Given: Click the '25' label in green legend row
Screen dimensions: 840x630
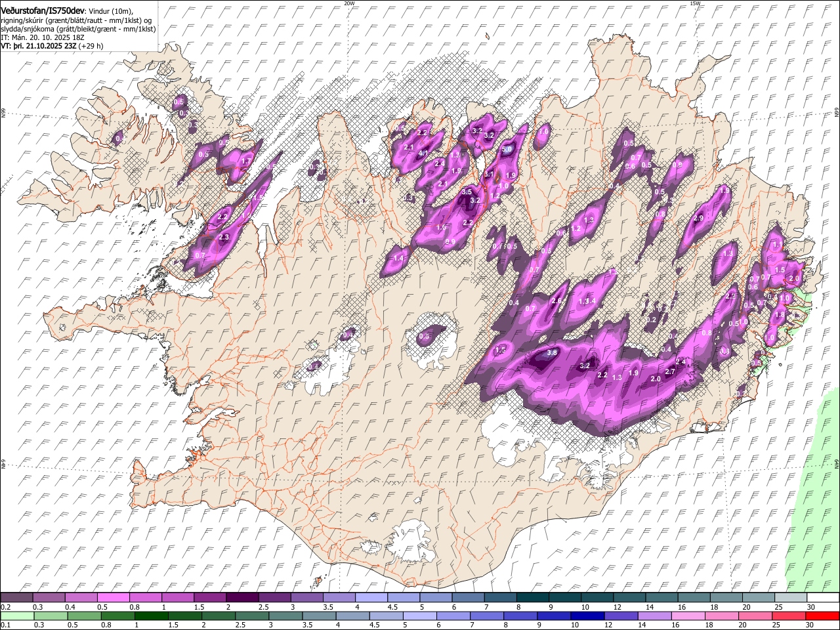Looking at the screenshot, I should coord(776,625).
